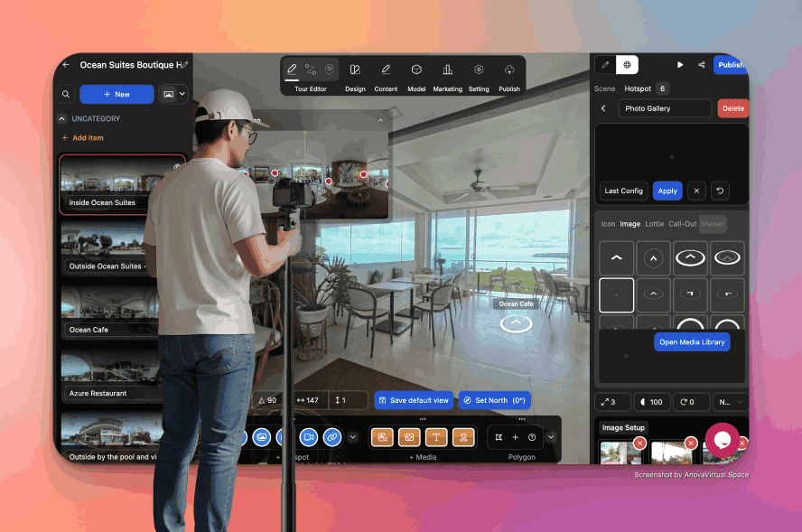
Task: Open the Model section
Action: [416, 78]
